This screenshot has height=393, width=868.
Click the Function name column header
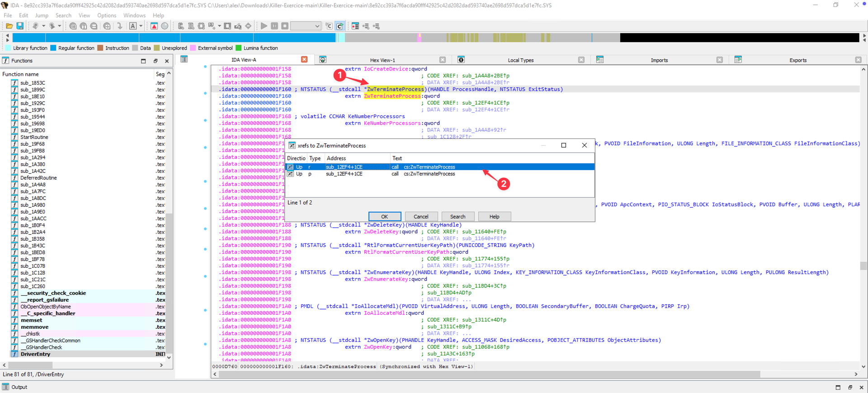77,74
